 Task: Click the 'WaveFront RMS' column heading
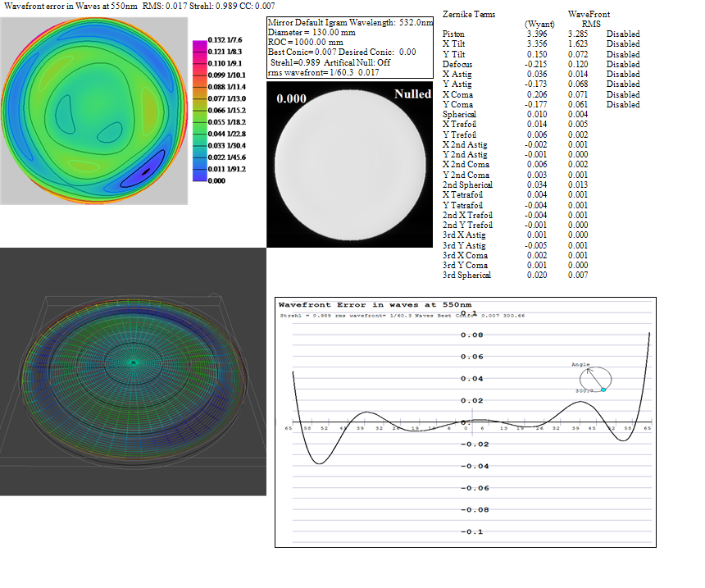point(589,19)
